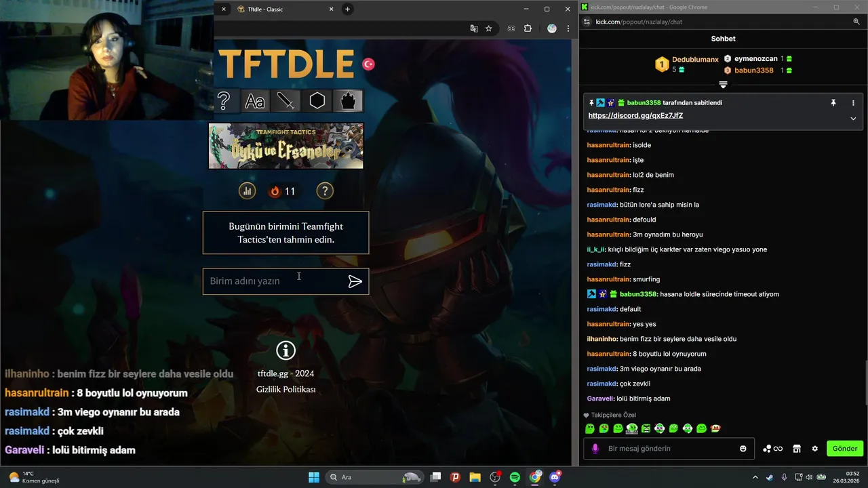Open the shop storefront icon in chat
This screenshot has height=488, width=868.
coord(797,449)
